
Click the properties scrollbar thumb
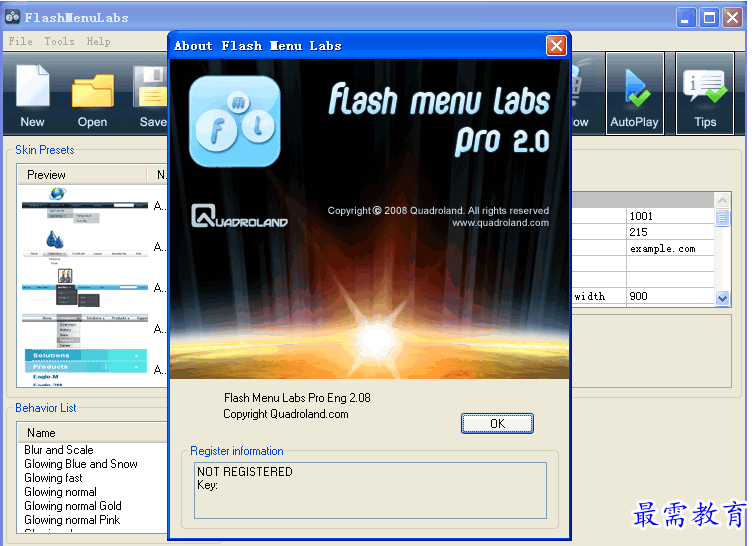coord(722,218)
